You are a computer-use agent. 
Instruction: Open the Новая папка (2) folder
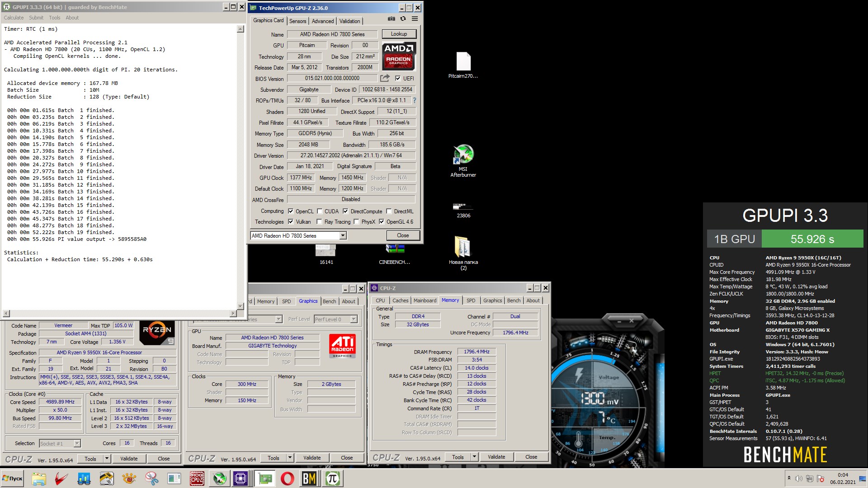click(x=463, y=253)
